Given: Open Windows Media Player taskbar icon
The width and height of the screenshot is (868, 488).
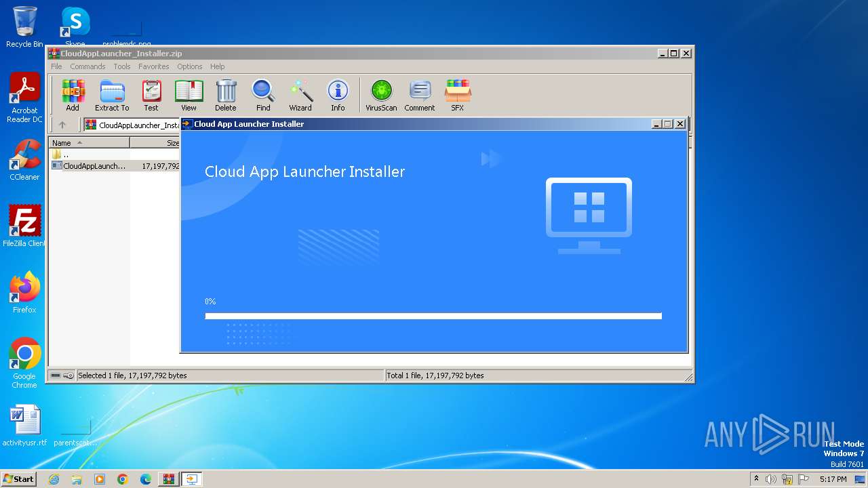Looking at the screenshot, I should pyautogui.click(x=100, y=479).
